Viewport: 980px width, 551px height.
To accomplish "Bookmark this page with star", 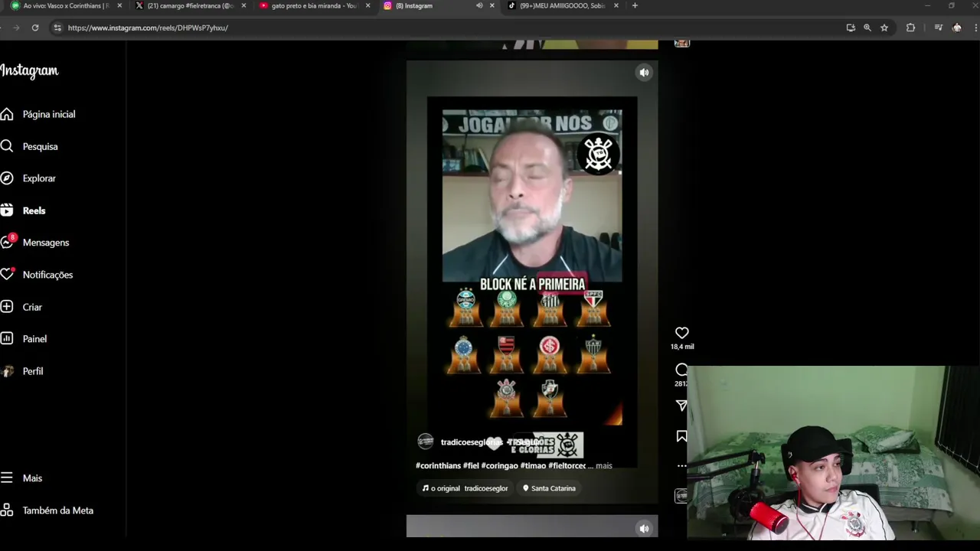I will pyautogui.click(x=884, y=28).
